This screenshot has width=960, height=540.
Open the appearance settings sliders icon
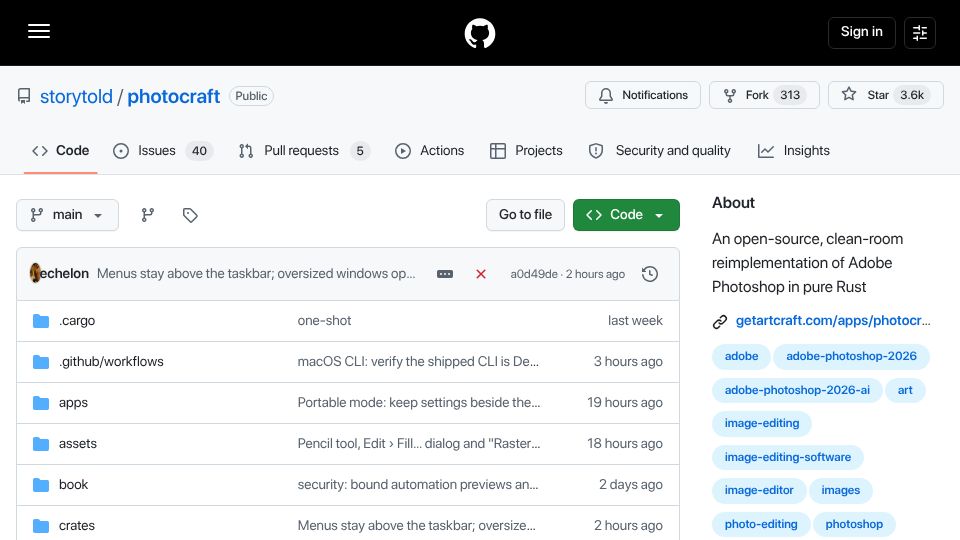920,32
